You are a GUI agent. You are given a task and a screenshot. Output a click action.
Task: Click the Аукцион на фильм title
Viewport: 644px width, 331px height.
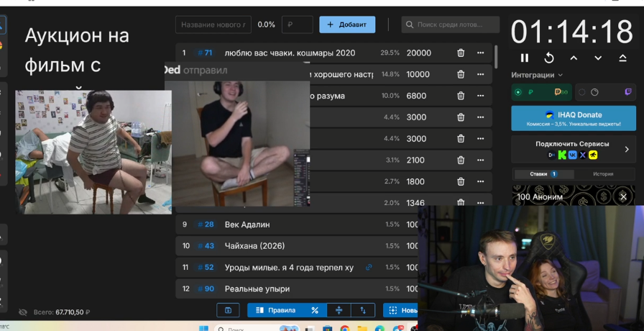(x=77, y=50)
